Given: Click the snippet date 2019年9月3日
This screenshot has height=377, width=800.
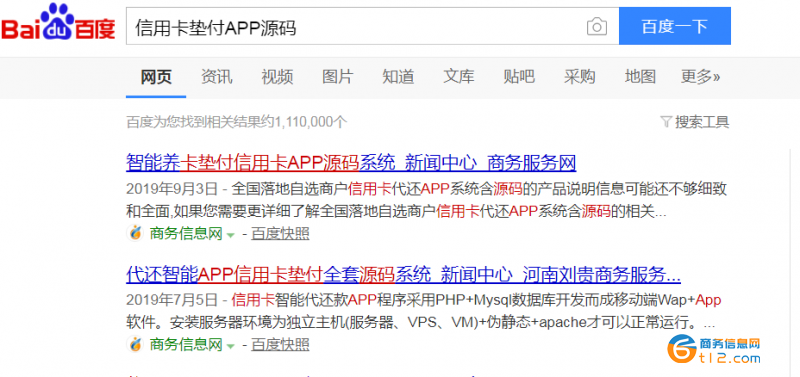Looking at the screenshot, I should [172, 189].
